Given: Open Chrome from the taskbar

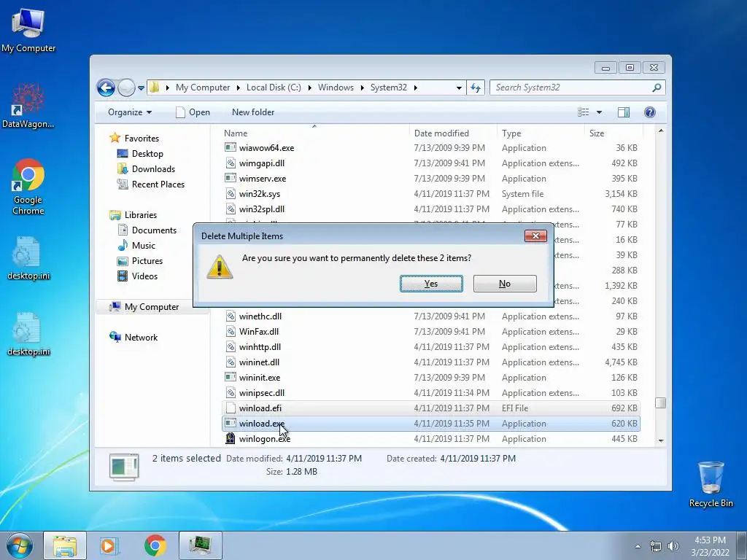Looking at the screenshot, I should (x=155, y=545).
